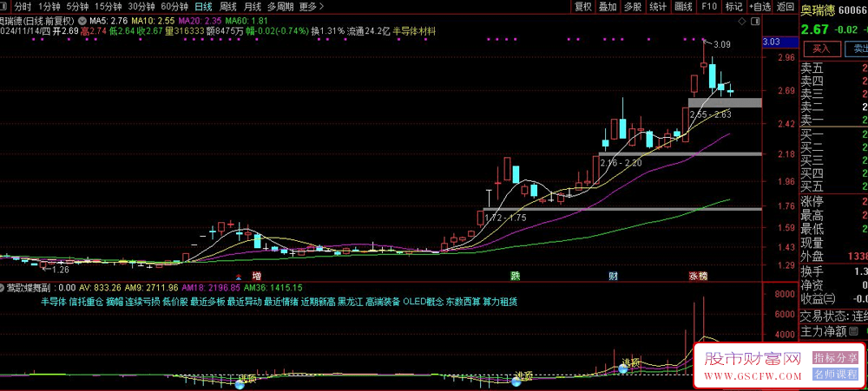Click the 指标分享 link in banner
The image size is (868, 391).
tap(835, 358)
